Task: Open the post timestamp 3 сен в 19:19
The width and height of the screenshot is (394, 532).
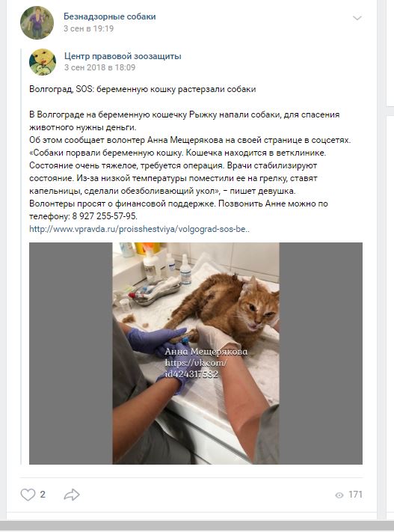Action: (x=88, y=28)
